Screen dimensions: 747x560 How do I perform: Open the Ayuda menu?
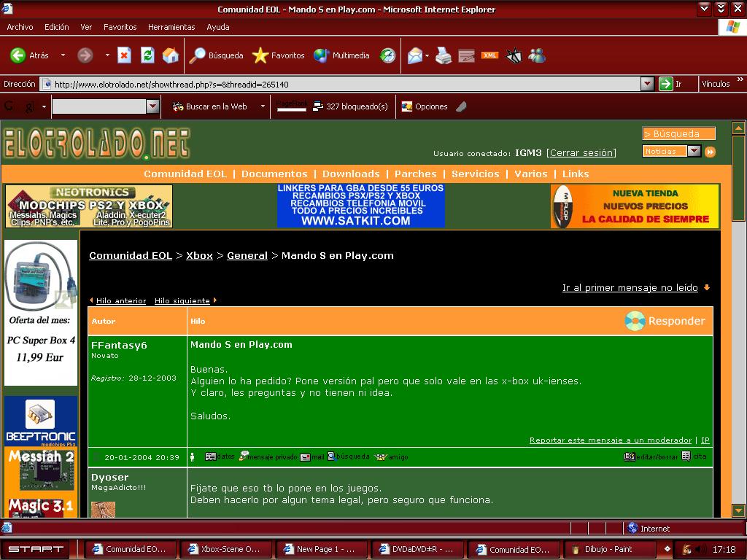[217, 27]
